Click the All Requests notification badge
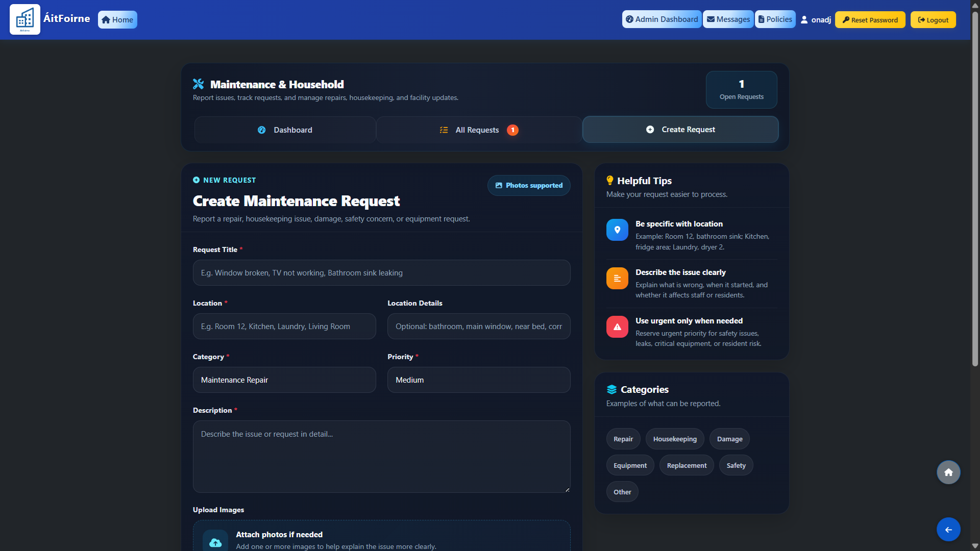 512,130
